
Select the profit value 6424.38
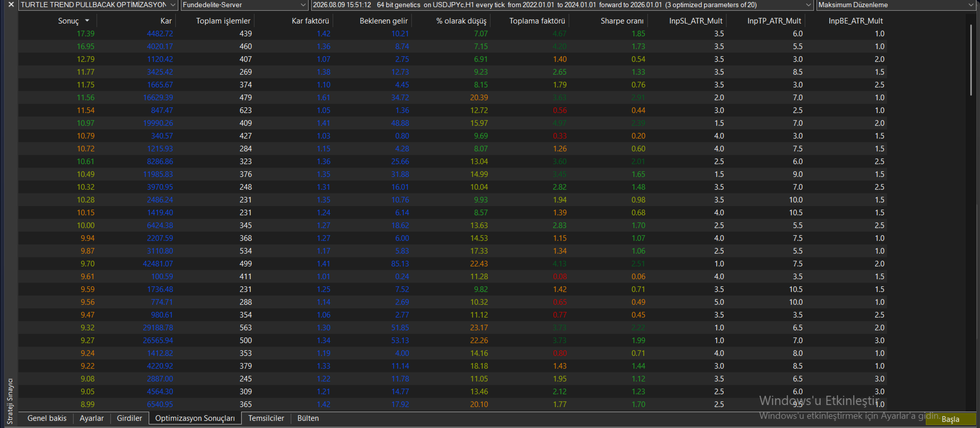pyautogui.click(x=160, y=226)
